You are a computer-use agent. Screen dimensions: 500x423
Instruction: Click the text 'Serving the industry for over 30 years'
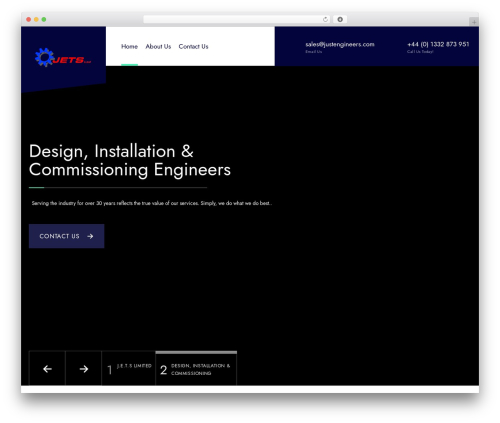click(x=74, y=203)
